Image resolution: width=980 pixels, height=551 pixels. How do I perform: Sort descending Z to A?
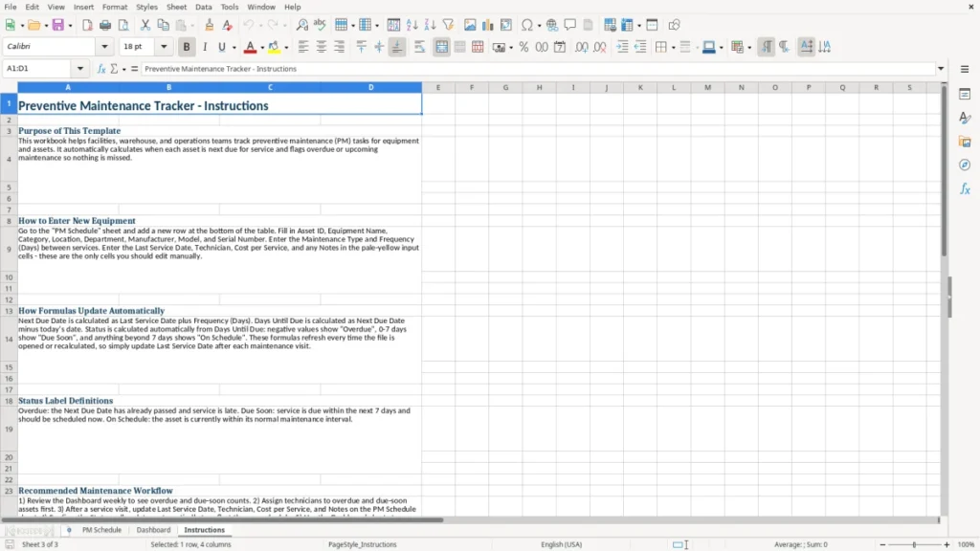click(430, 25)
